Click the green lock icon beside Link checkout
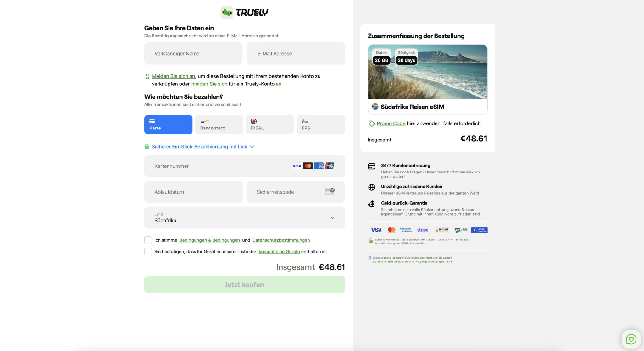The height and width of the screenshot is (351, 644). tap(147, 146)
